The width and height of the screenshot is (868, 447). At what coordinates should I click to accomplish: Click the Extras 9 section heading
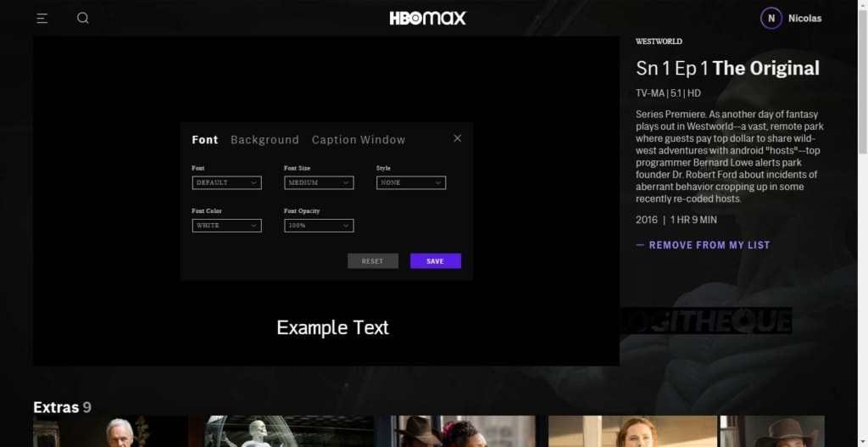(x=62, y=407)
